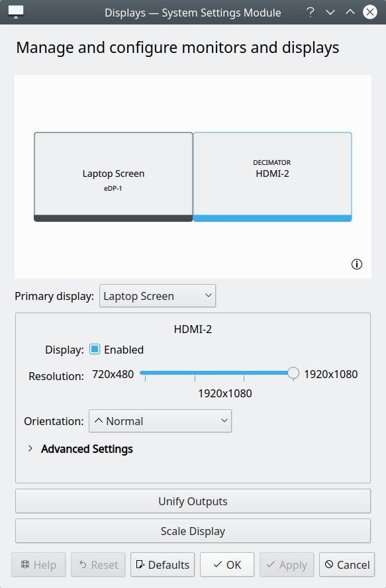Open contextual help via the question mark icon

pos(310,12)
